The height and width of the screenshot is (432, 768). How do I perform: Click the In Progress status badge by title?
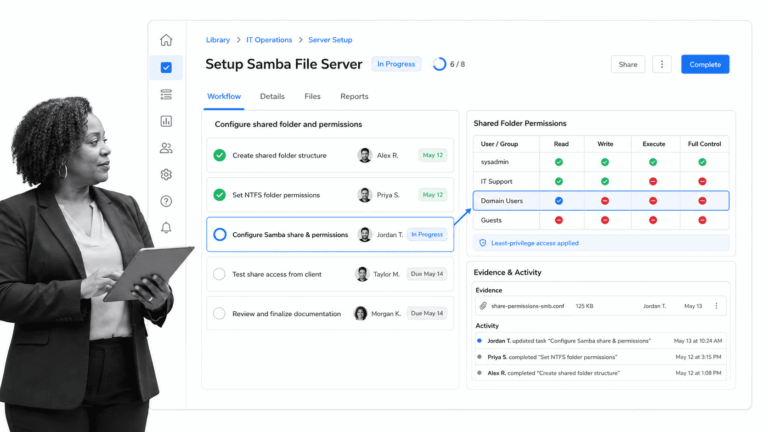point(396,64)
